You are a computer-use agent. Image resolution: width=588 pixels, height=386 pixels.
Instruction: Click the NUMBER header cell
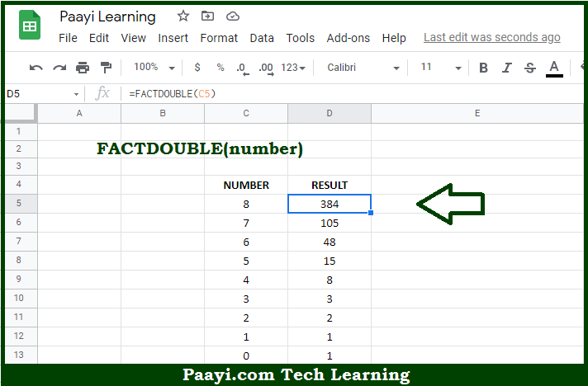(x=246, y=185)
